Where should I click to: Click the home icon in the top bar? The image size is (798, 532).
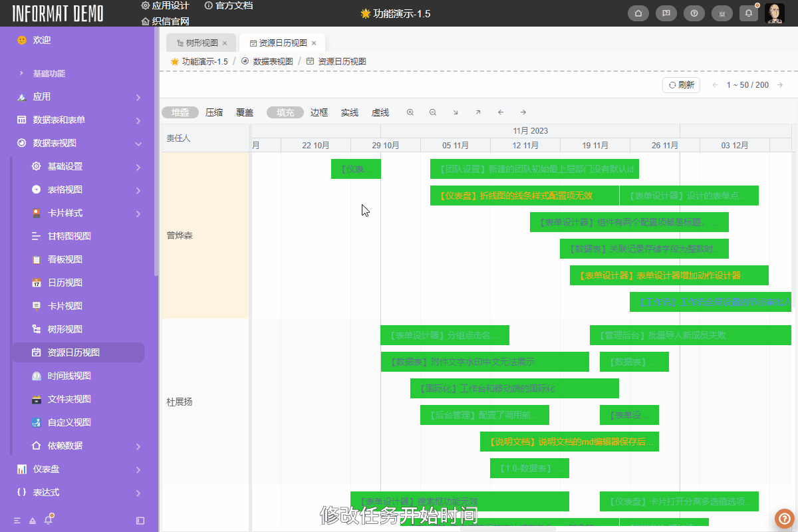pos(638,13)
